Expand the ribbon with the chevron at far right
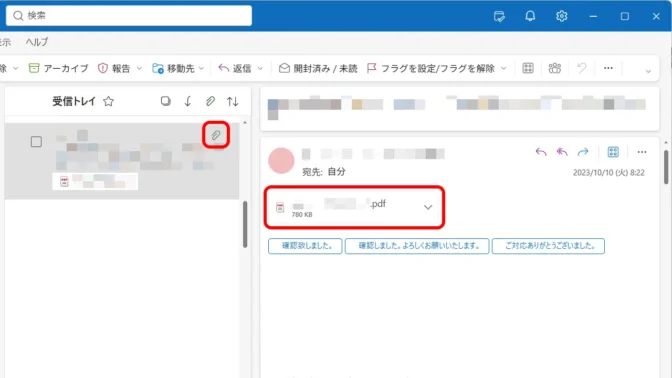The image size is (672, 378). pos(648,71)
